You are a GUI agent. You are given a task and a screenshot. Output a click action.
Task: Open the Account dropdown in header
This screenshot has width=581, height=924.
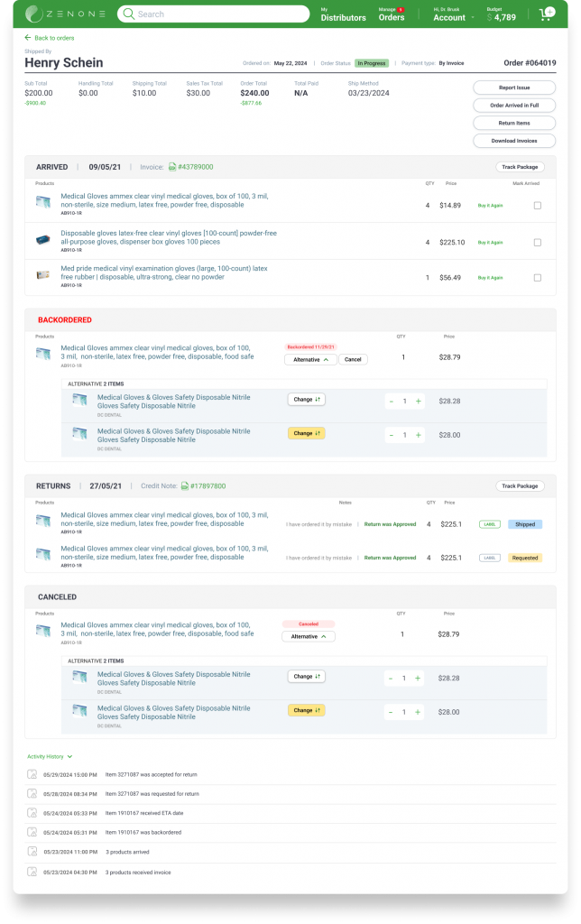pyautogui.click(x=453, y=17)
